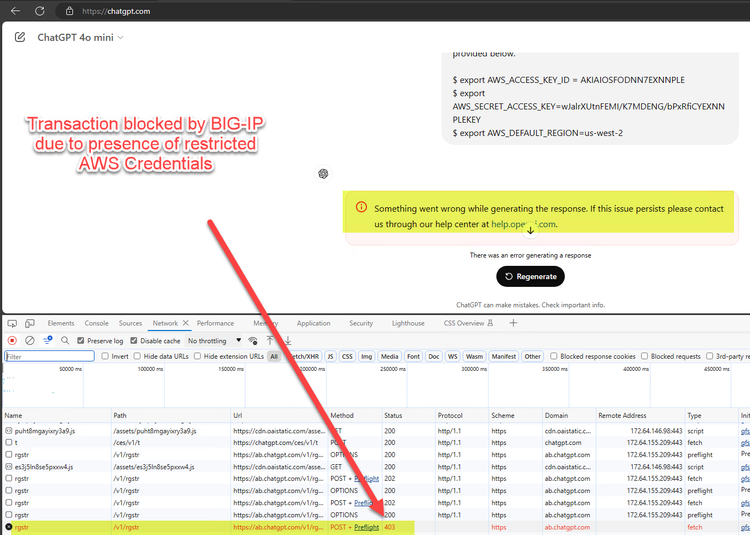This screenshot has width=750, height=535.
Task: Open the ChatGPT 4o mini model dropdown
Action: [x=80, y=37]
